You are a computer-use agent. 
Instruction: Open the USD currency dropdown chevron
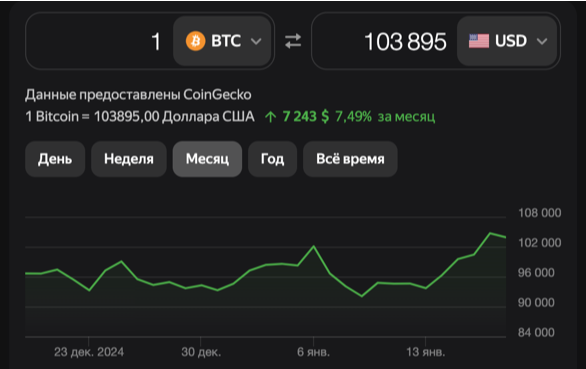pyautogui.click(x=542, y=41)
